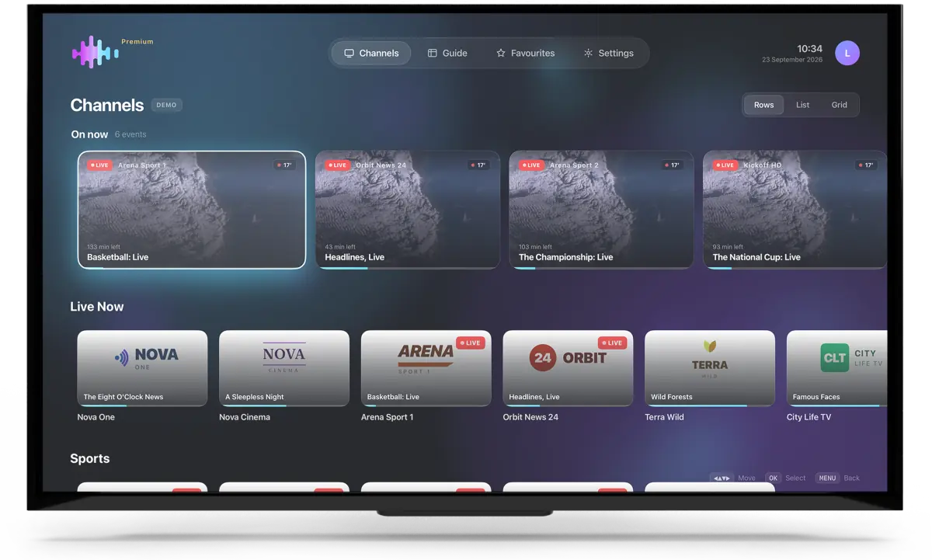
Task: Select the Orbit News 24 channel tile
Action: click(x=568, y=368)
